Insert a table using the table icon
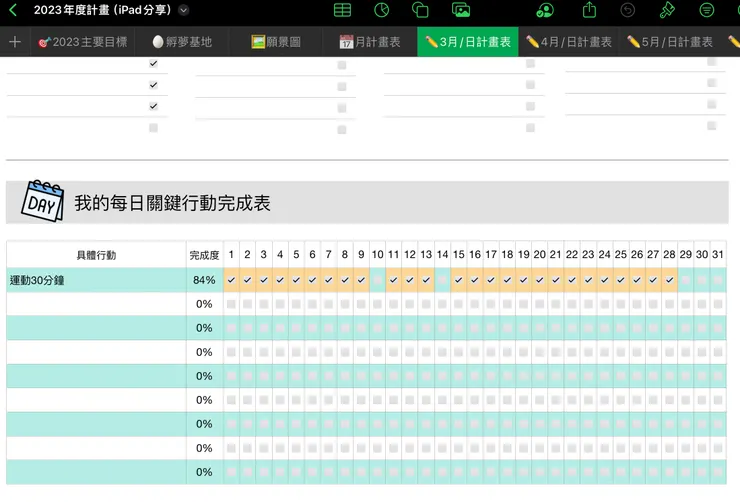 tap(342, 10)
